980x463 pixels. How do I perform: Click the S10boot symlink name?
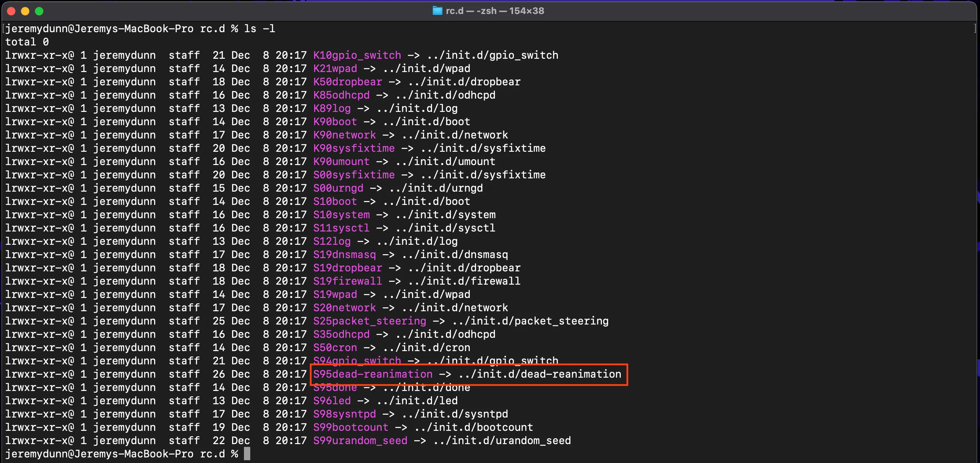[335, 201]
